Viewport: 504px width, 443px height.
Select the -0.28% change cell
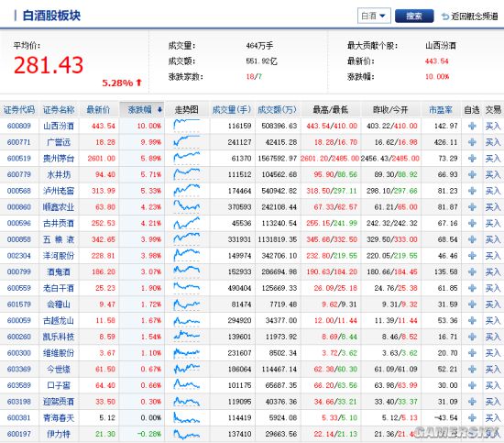pyautogui.click(x=149, y=434)
